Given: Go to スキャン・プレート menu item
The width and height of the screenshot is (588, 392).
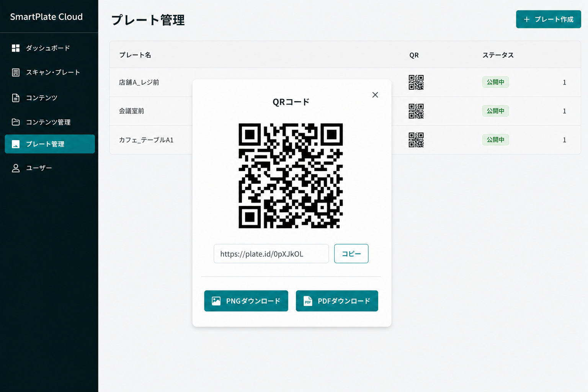Looking at the screenshot, I should (x=50, y=72).
